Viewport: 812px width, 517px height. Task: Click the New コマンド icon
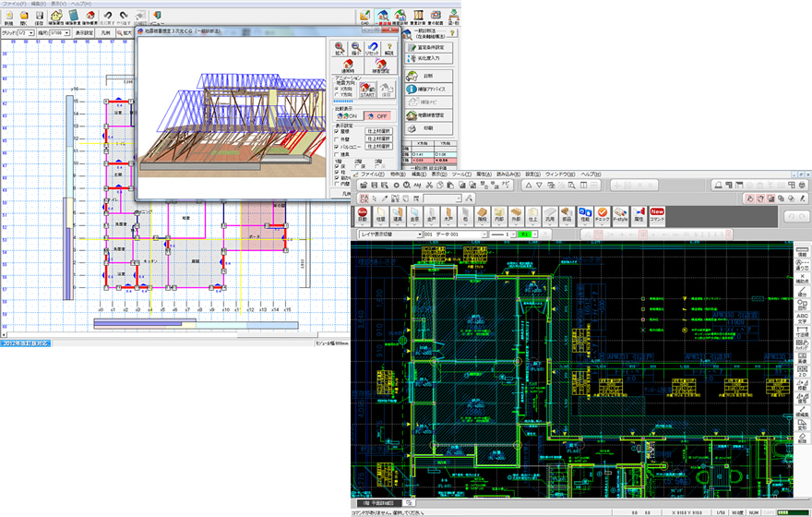(x=657, y=215)
